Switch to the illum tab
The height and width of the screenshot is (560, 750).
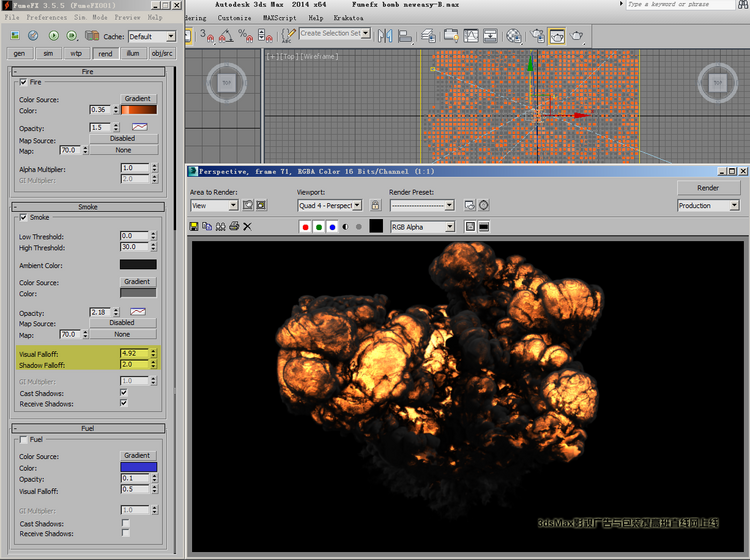pos(133,53)
